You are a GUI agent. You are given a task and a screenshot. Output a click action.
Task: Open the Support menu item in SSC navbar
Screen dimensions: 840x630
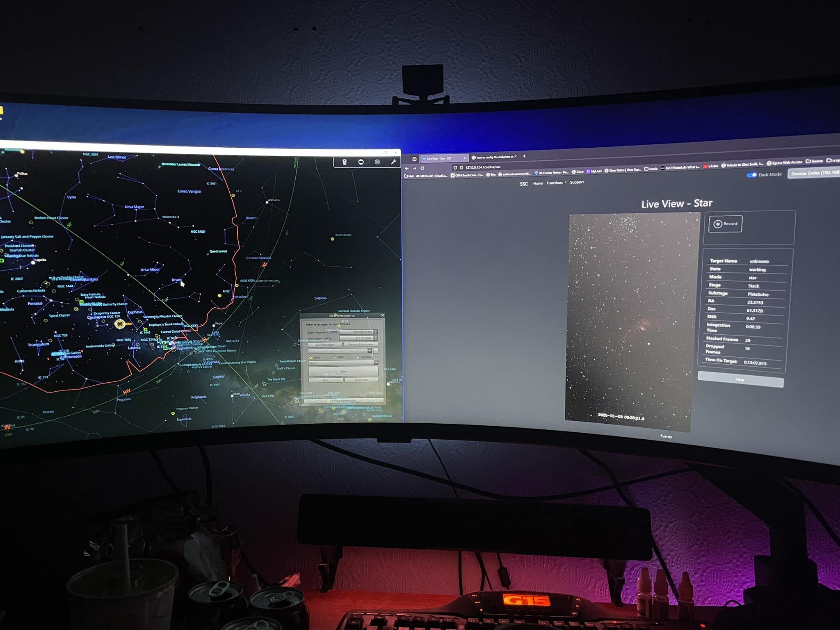tap(577, 182)
